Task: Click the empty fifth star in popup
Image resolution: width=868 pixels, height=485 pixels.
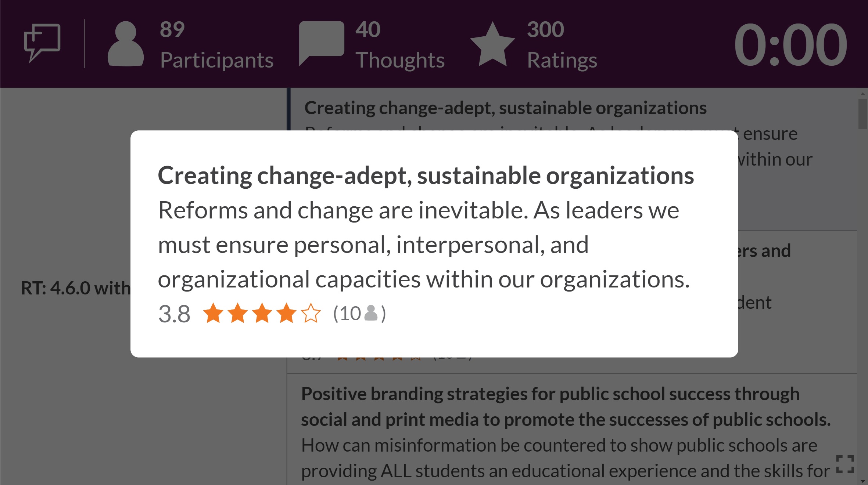Action: click(311, 313)
